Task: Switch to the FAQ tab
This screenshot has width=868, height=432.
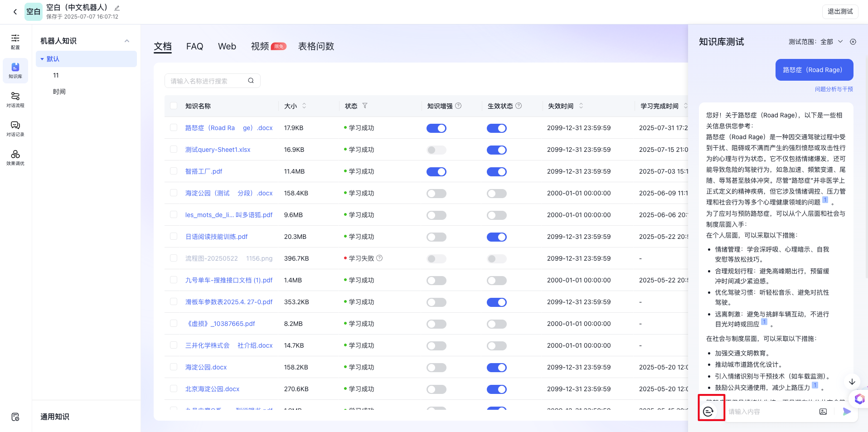Action: (x=194, y=46)
